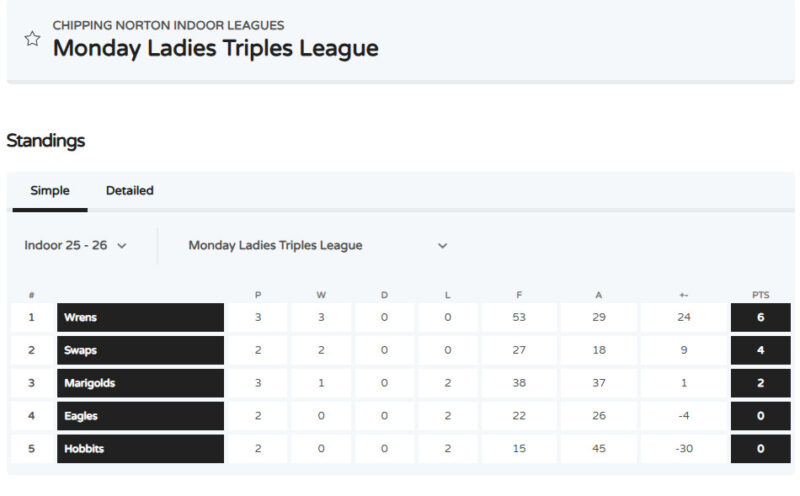This screenshot has width=800, height=496.
Task: Expand the Indoor 25 - 26 season dropdown
Action: pyautogui.click(x=76, y=245)
